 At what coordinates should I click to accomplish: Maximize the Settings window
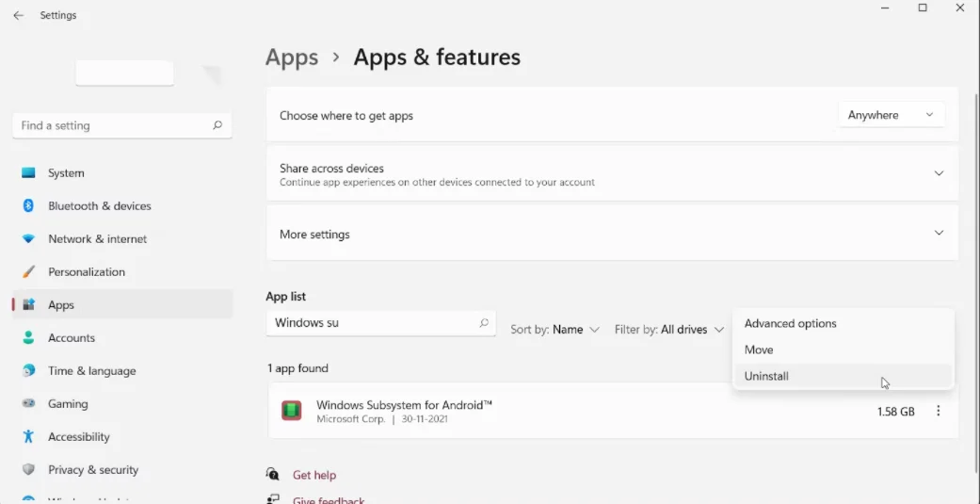(x=923, y=8)
